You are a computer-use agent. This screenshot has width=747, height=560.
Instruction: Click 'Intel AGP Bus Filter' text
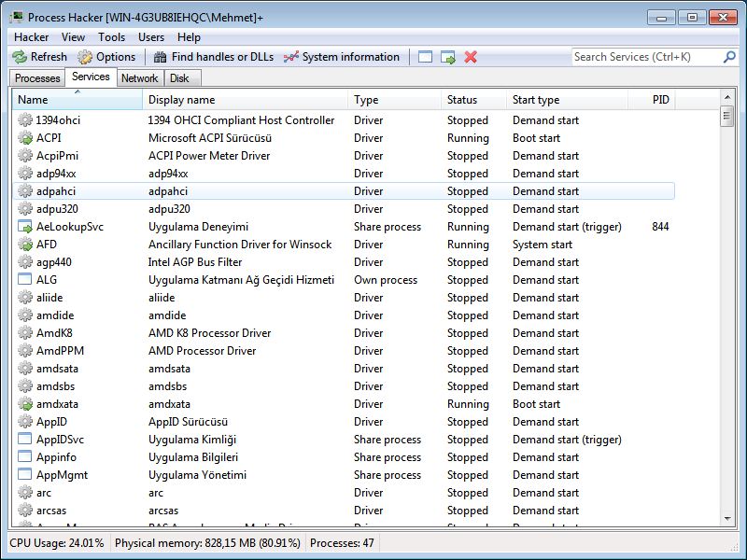click(195, 262)
